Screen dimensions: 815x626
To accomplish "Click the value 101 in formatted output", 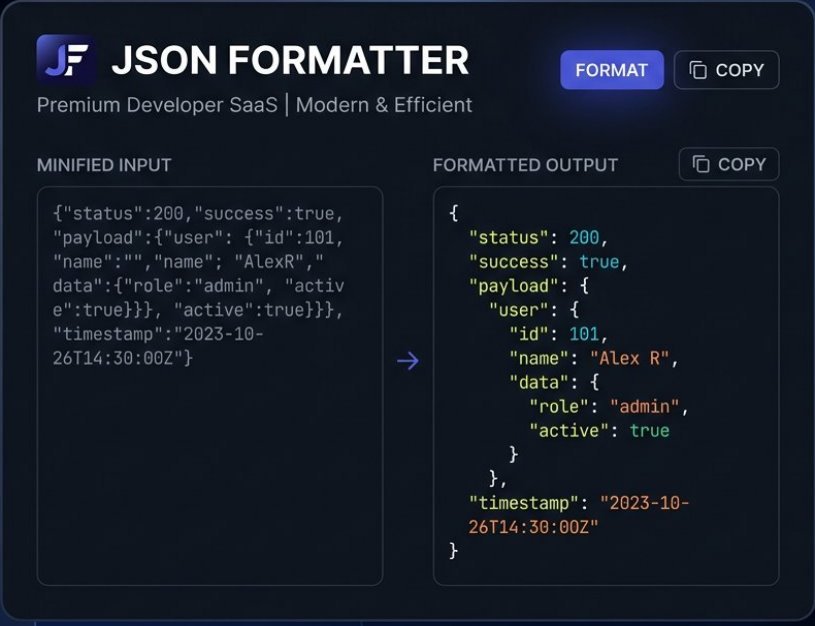I will coord(584,334).
